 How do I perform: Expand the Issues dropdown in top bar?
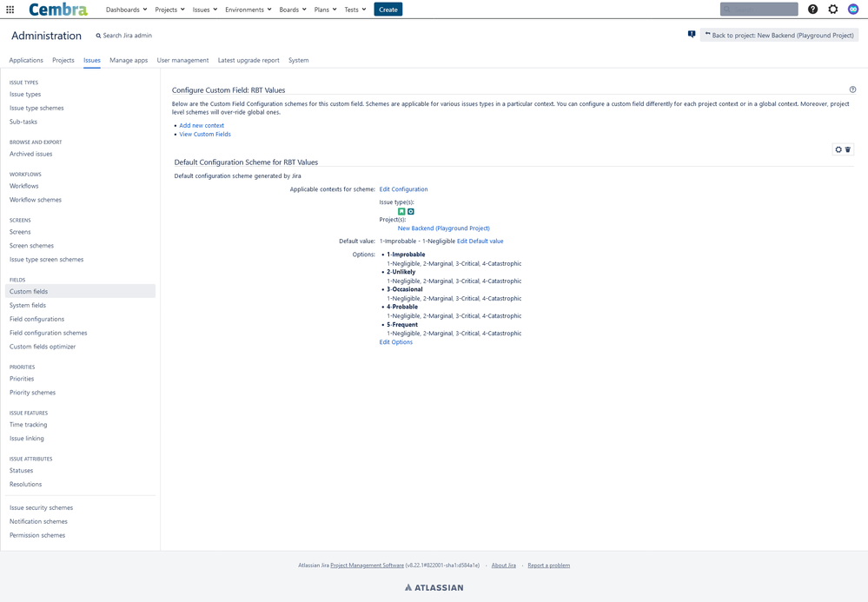pyautogui.click(x=205, y=10)
